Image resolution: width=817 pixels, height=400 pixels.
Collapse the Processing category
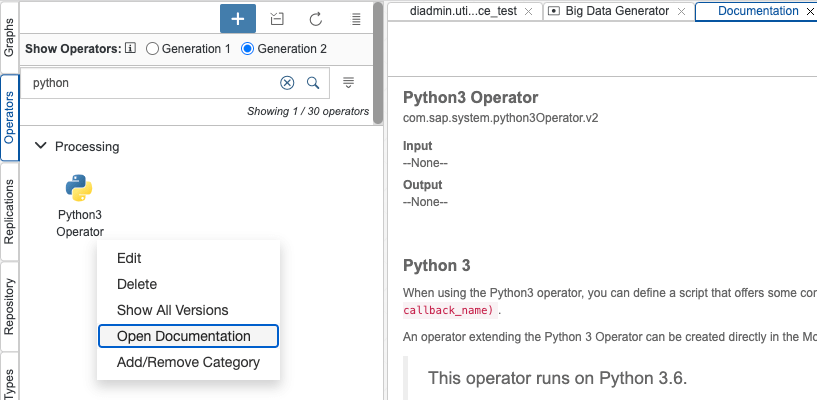tap(40, 146)
